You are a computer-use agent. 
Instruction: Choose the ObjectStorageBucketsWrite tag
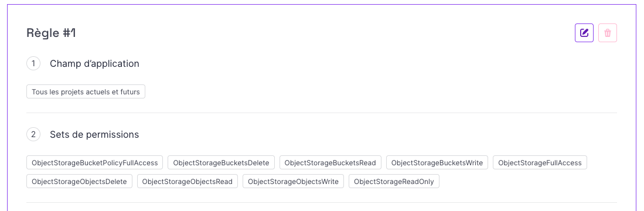pyautogui.click(x=437, y=162)
